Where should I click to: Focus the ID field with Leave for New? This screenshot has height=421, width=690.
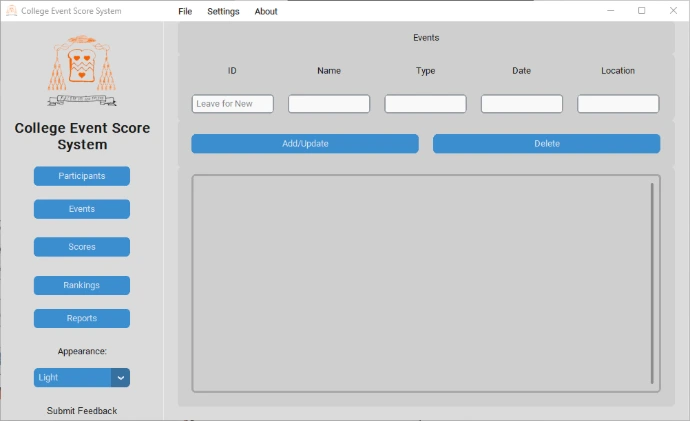[x=233, y=104]
